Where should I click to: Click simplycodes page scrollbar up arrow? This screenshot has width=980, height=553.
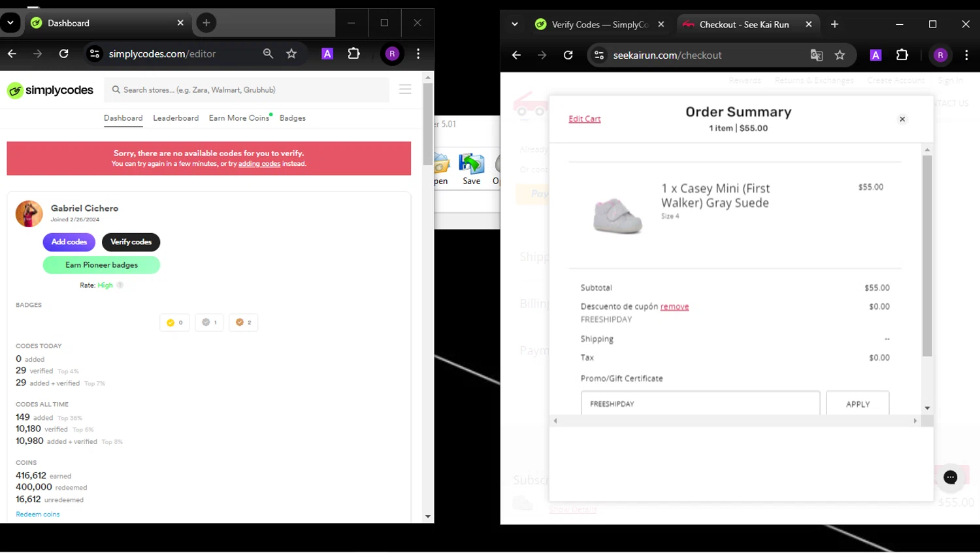point(428,77)
